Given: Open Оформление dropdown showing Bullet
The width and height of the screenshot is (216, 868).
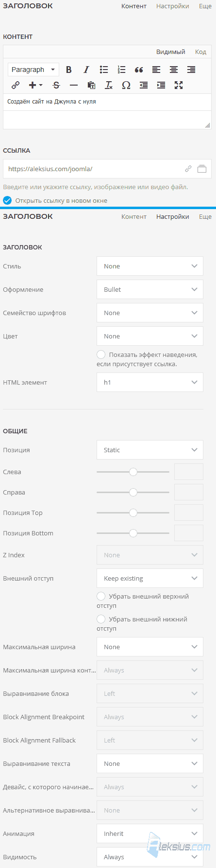Looking at the screenshot, I should tap(150, 289).
